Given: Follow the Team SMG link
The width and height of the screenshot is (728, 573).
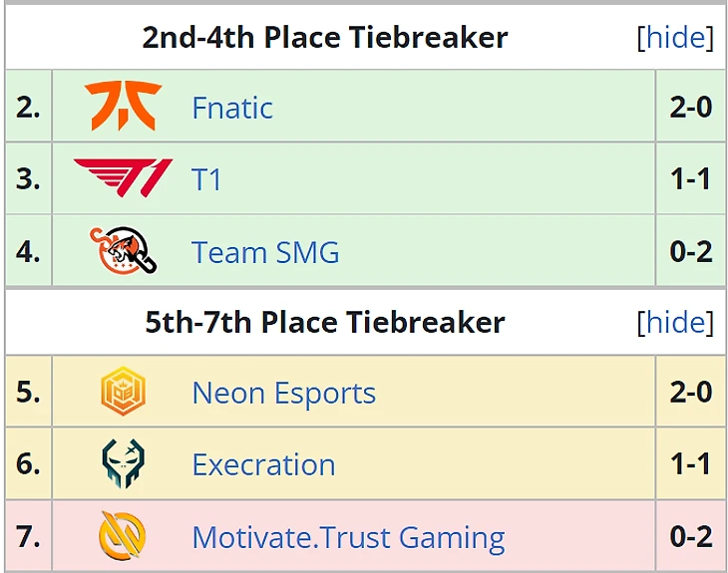Looking at the screenshot, I should click(x=265, y=252).
